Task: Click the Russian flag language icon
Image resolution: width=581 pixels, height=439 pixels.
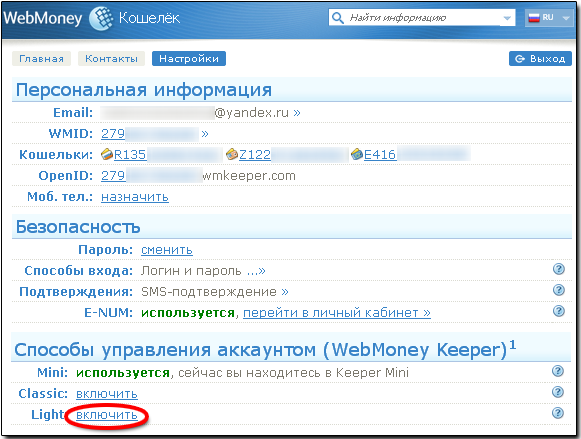Action: click(534, 17)
